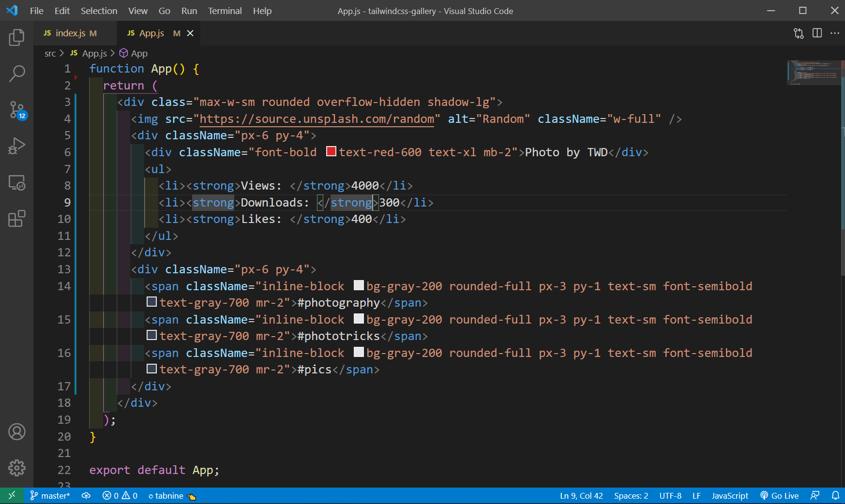Open the Run menu

click(189, 11)
